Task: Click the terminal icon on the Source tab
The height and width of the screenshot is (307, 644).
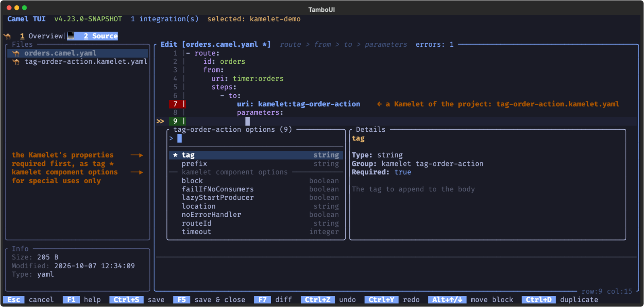Action: [x=71, y=36]
